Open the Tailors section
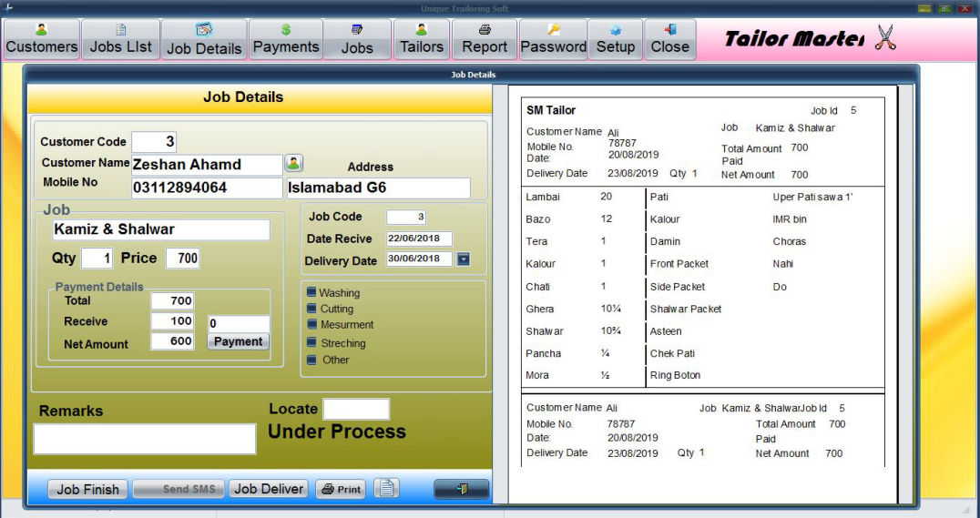 (x=422, y=39)
